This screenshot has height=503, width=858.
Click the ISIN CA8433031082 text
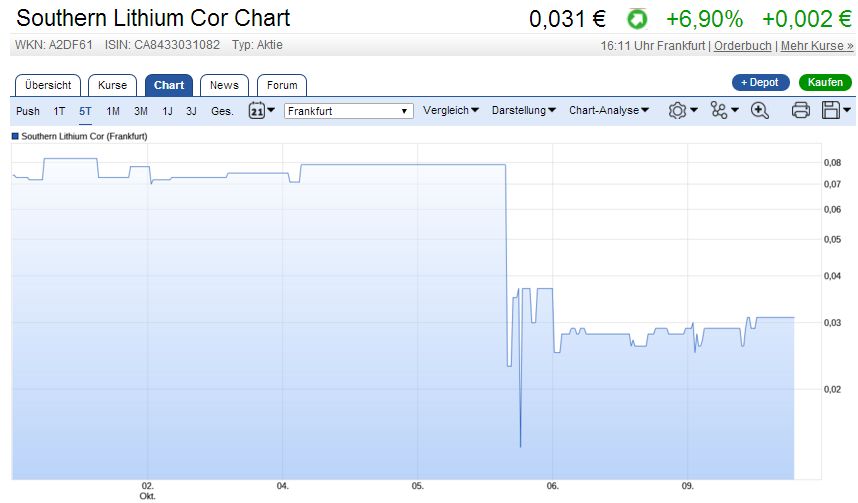pyautogui.click(x=163, y=45)
